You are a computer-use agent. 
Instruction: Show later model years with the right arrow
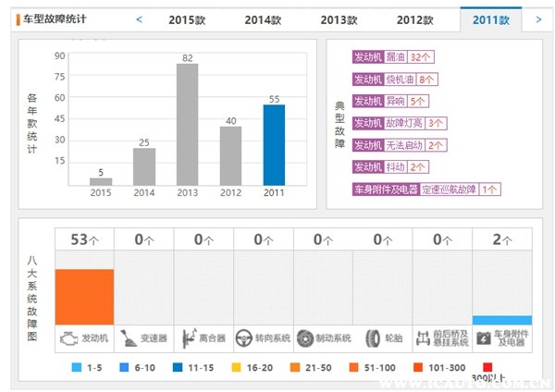coord(538,19)
